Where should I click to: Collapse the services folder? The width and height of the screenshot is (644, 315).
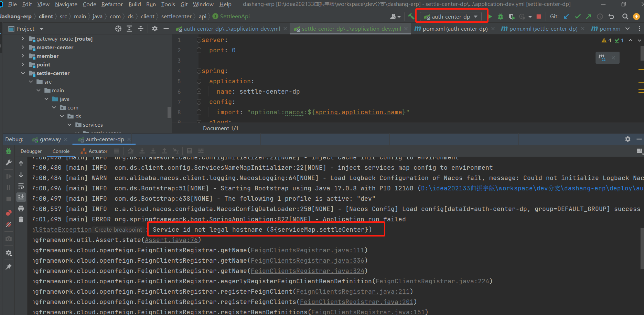click(69, 125)
